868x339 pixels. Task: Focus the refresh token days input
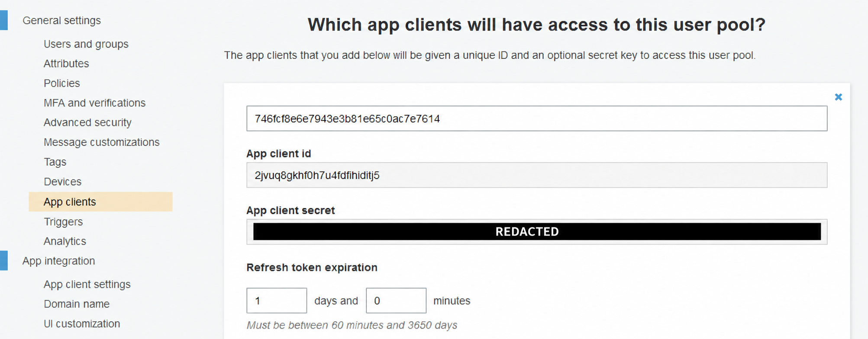tap(277, 301)
